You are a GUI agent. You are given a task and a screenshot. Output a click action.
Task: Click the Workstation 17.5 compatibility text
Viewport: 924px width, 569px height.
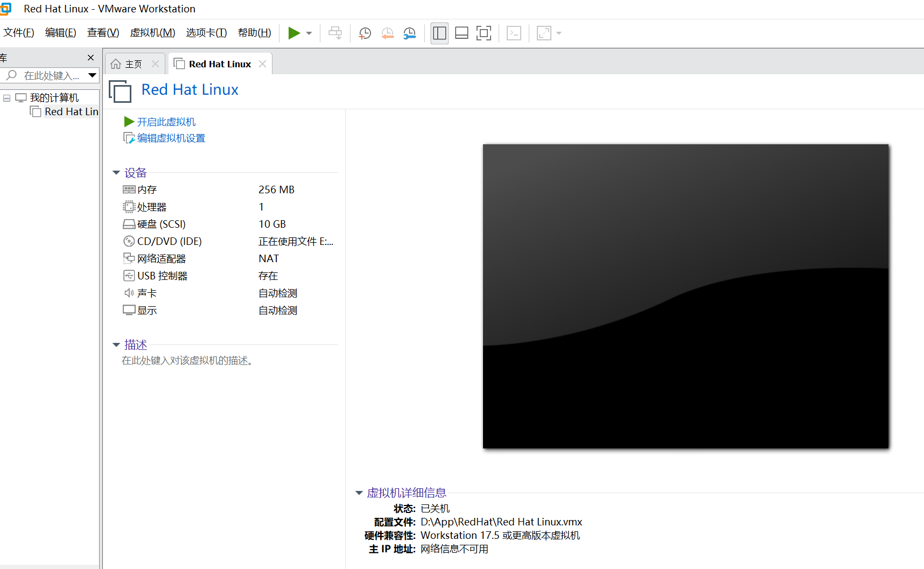point(500,536)
